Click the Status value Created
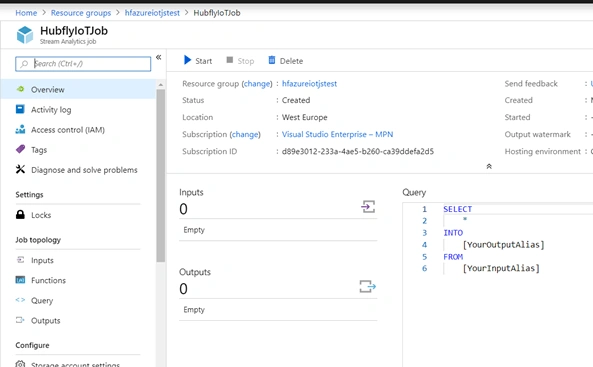 296,100
